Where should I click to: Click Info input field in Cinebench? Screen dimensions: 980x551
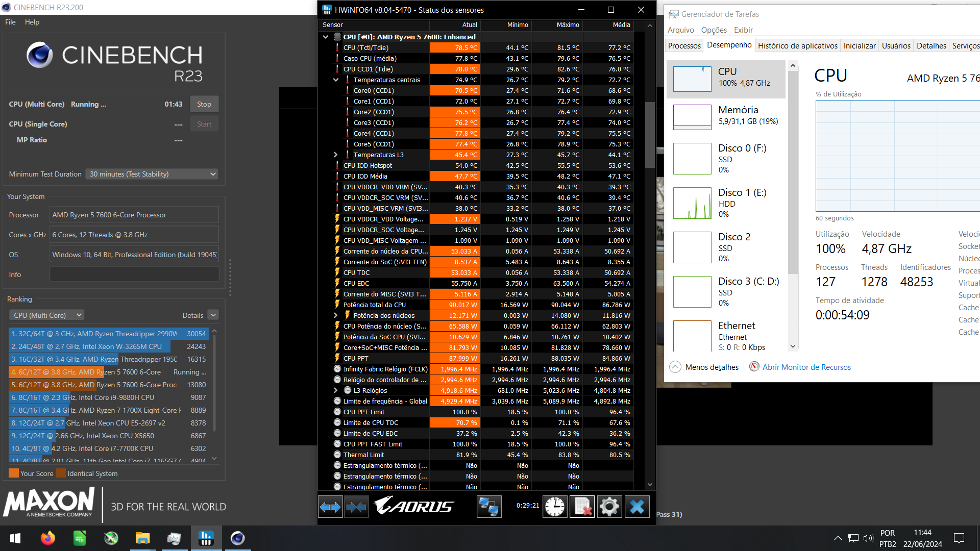tap(134, 274)
